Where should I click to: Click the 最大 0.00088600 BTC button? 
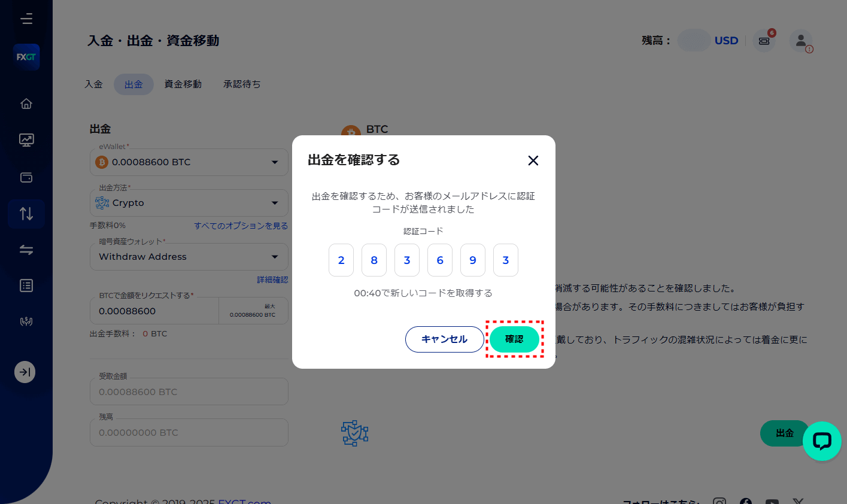click(x=253, y=311)
